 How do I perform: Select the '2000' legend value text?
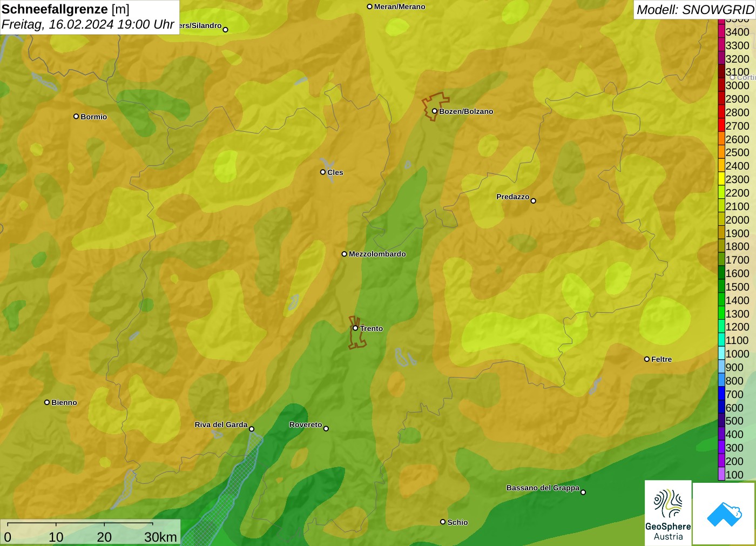click(738, 220)
